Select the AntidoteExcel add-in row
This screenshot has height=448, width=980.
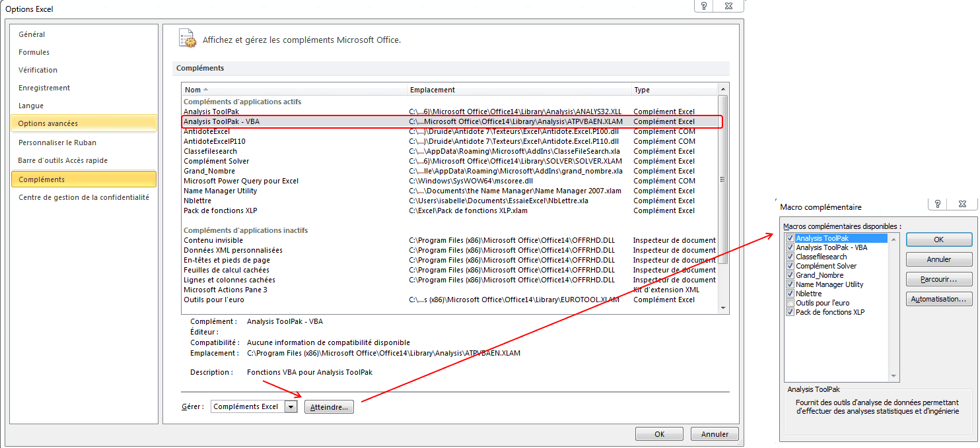(x=450, y=131)
